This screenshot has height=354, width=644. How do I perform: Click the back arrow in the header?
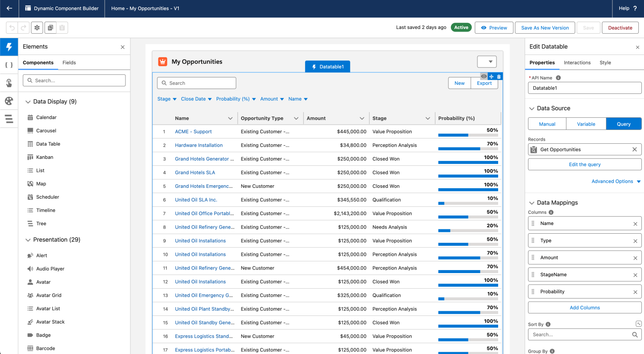click(x=9, y=8)
